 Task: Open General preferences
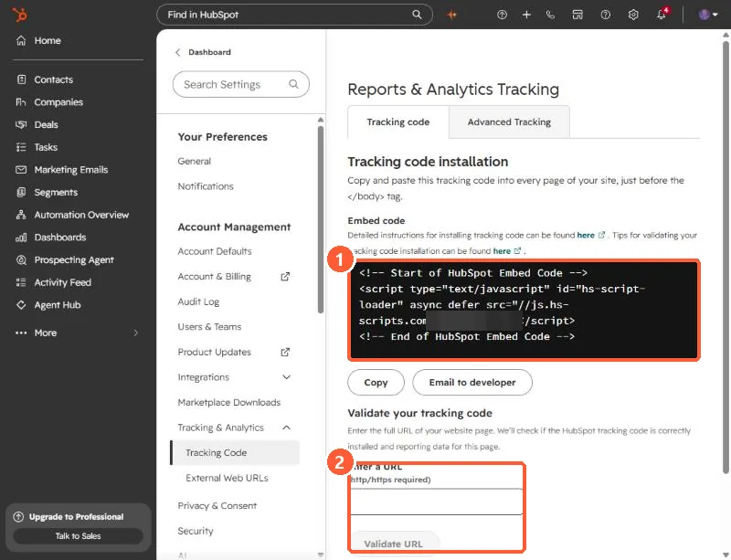[194, 161]
